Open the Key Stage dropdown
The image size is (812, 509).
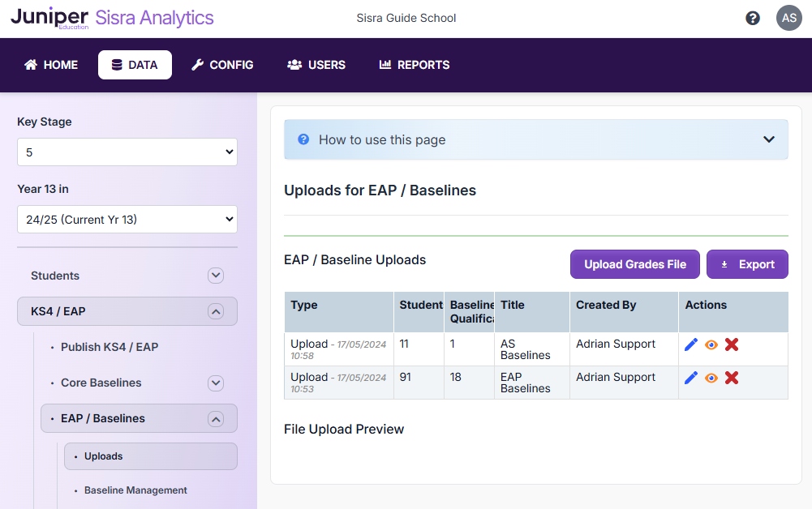[x=127, y=152]
